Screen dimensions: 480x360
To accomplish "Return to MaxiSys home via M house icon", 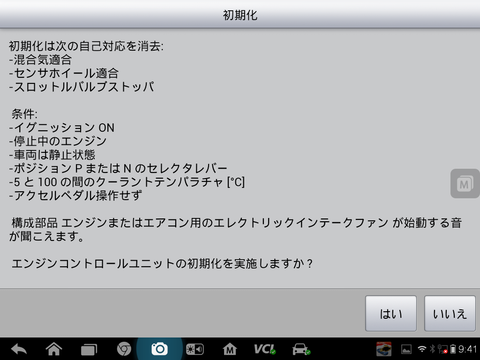I will click(x=230, y=349).
